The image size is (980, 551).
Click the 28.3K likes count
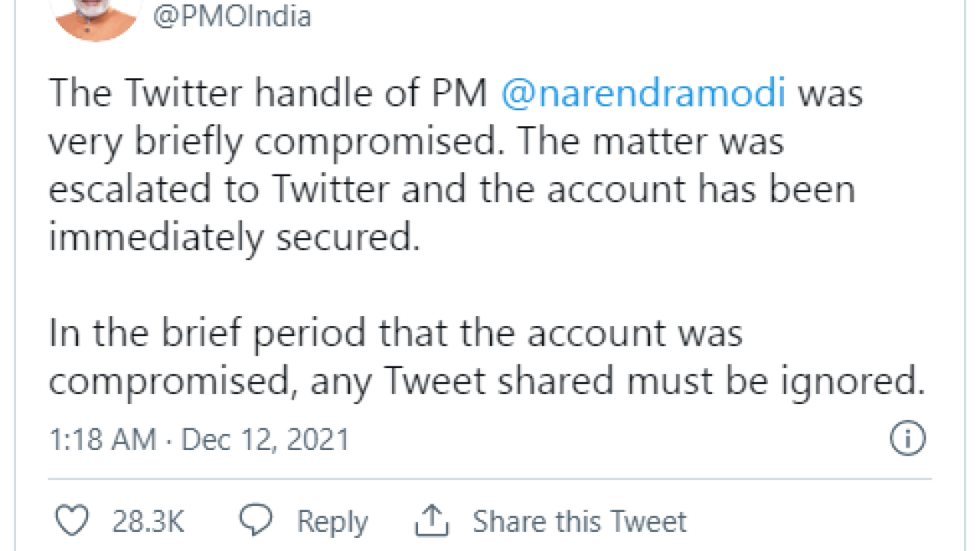(149, 522)
